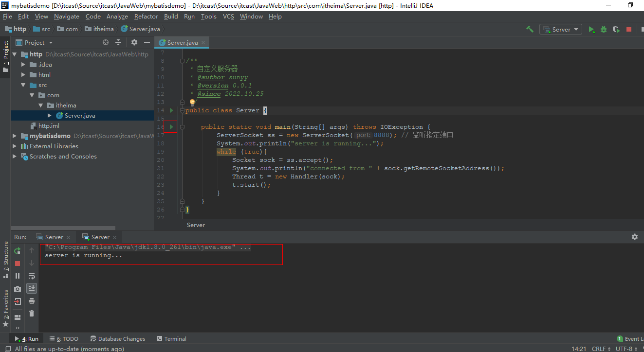The width and height of the screenshot is (644, 352).
Task: Toggle scroll to end in console
Action: coord(32,288)
